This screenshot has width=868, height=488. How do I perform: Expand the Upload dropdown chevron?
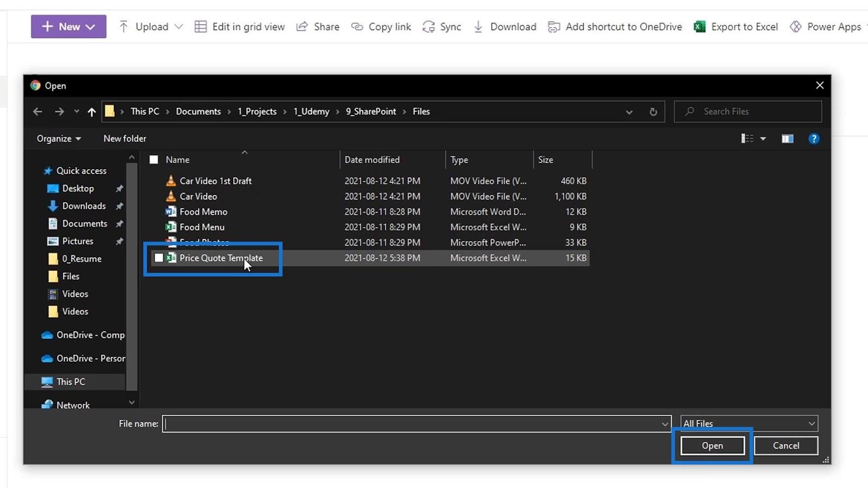coord(178,27)
